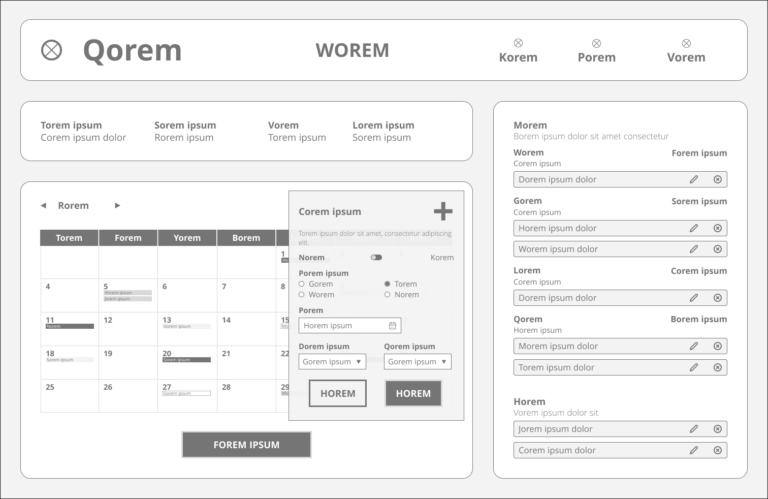Viewport: 768px width, 499px height.
Task: Open the event on day 13
Action: pyautogui.click(x=187, y=326)
